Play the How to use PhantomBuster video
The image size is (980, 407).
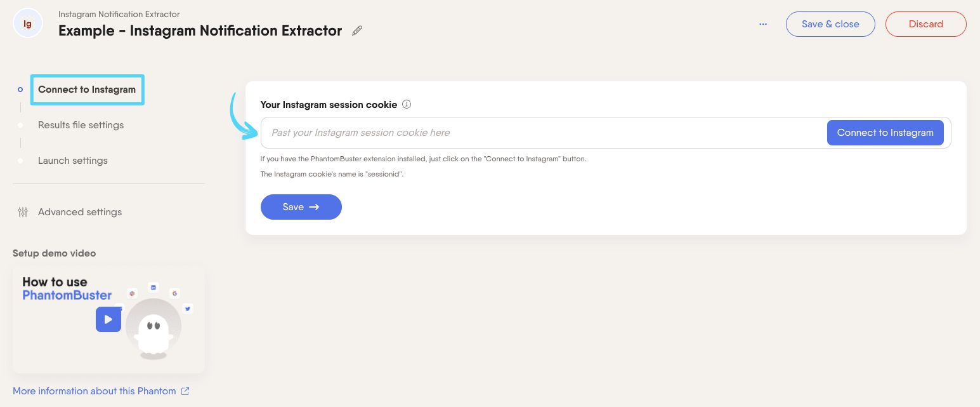[108, 319]
